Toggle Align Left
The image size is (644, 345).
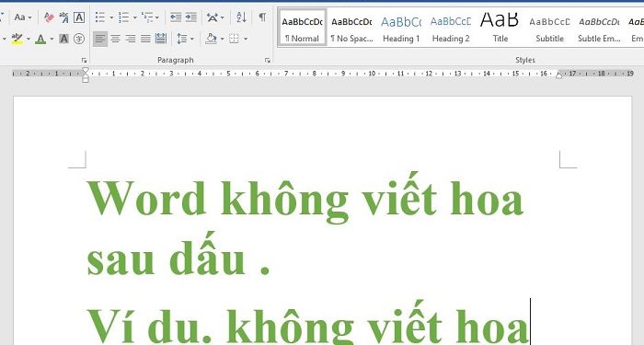pos(99,39)
